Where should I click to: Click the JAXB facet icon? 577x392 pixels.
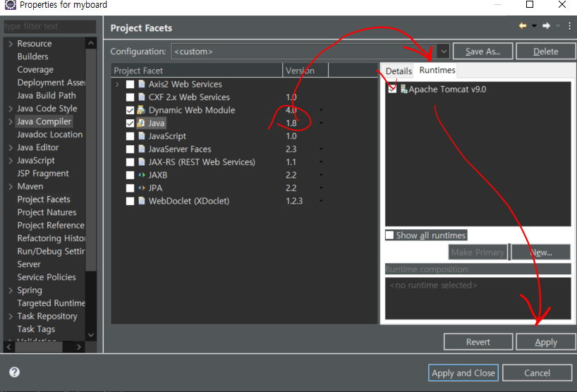tap(142, 175)
